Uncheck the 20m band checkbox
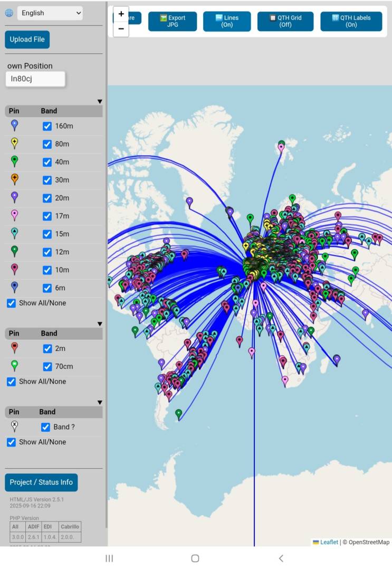Screen dimensions: 392x570 pyautogui.click(x=47, y=198)
